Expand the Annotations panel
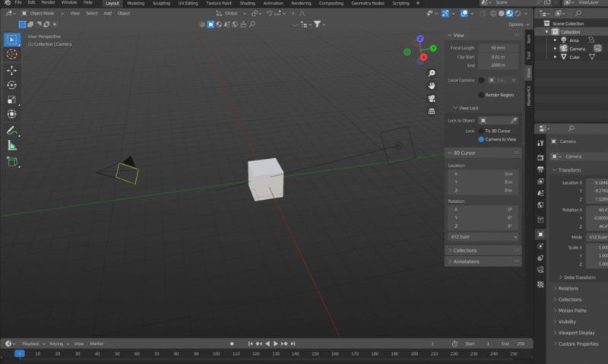This screenshot has width=608, height=364. (x=483, y=261)
